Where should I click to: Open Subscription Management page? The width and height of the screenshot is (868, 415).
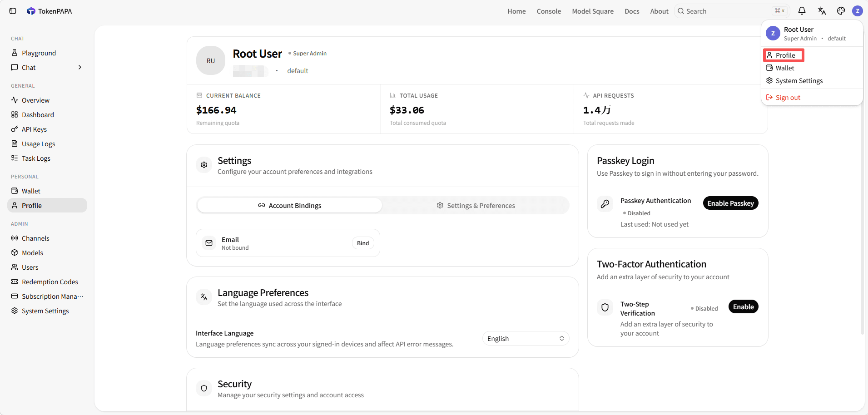(47, 296)
